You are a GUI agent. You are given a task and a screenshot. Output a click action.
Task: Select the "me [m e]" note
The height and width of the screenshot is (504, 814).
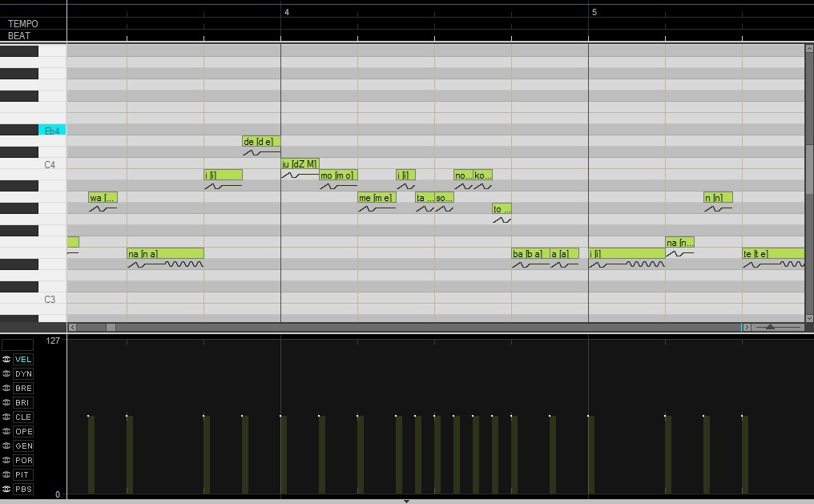[377, 198]
